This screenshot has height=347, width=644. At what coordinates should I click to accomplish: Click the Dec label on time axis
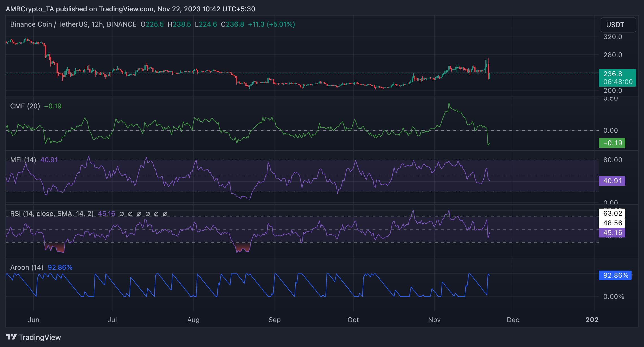coord(513,320)
